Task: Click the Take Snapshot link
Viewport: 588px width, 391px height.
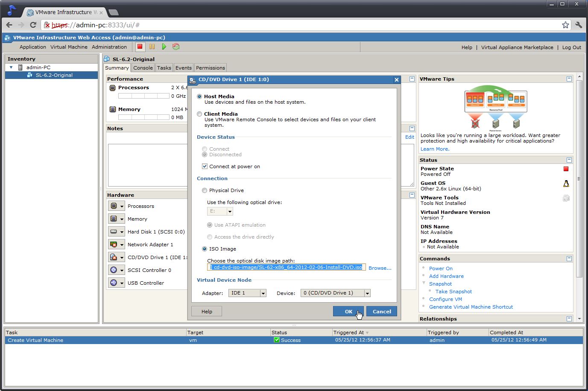Action: pyautogui.click(x=453, y=292)
